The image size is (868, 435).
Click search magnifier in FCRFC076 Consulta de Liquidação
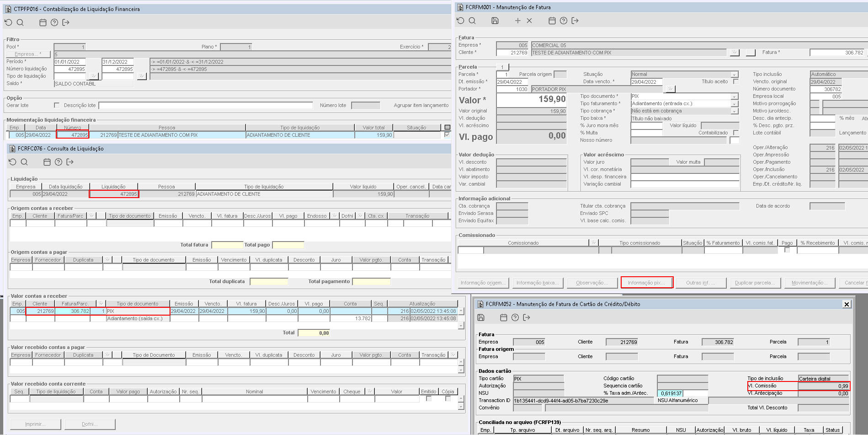24,162
